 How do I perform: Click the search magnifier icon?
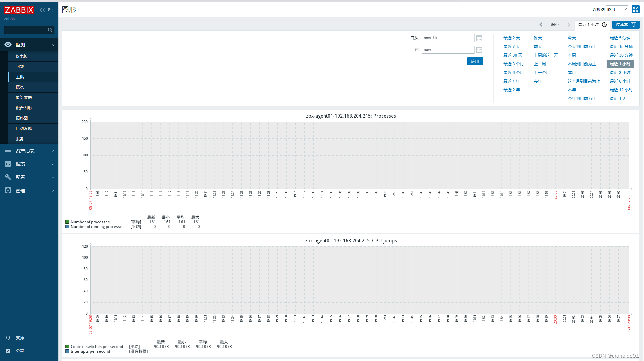click(50, 30)
